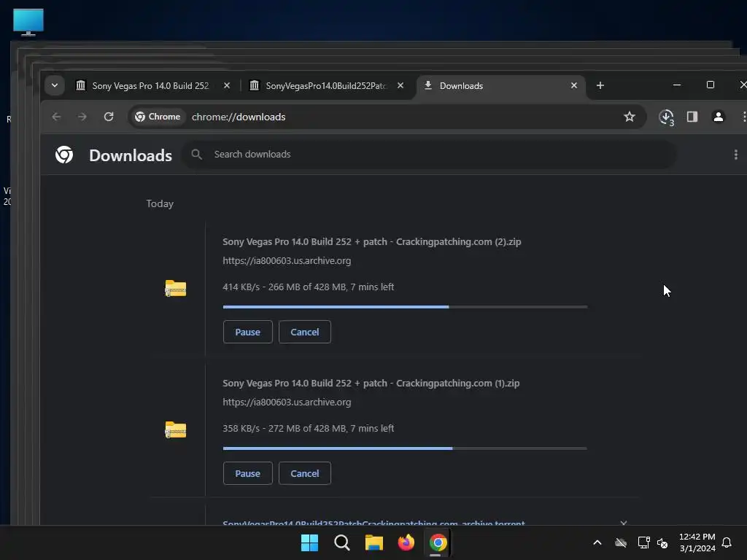The width and height of the screenshot is (747, 560).
Task: Pause the Crackingpatching.com (1).zip download
Action: pos(248,473)
